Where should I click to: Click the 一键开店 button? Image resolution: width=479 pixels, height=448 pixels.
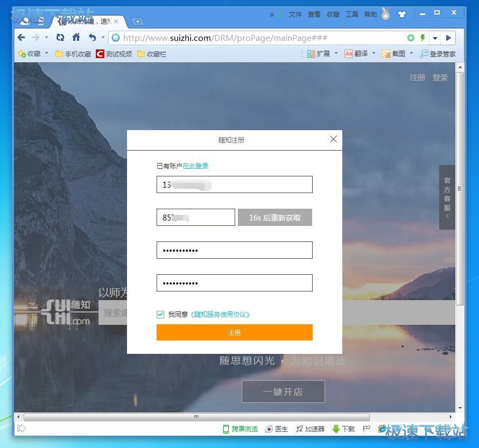[283, 392]
